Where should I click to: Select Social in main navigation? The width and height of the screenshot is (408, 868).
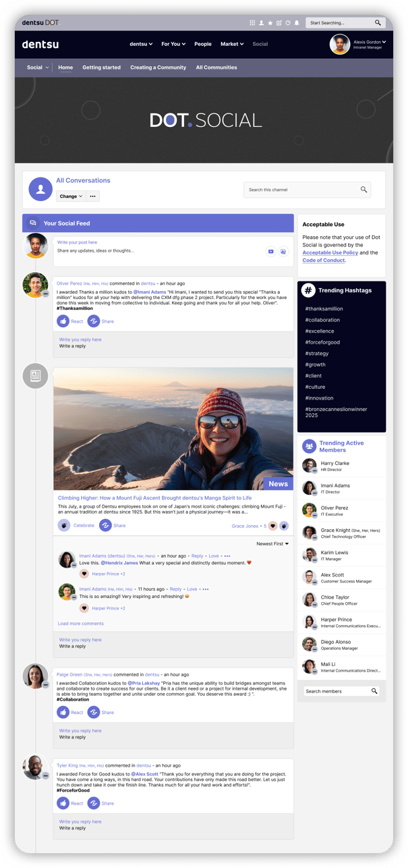260,44
